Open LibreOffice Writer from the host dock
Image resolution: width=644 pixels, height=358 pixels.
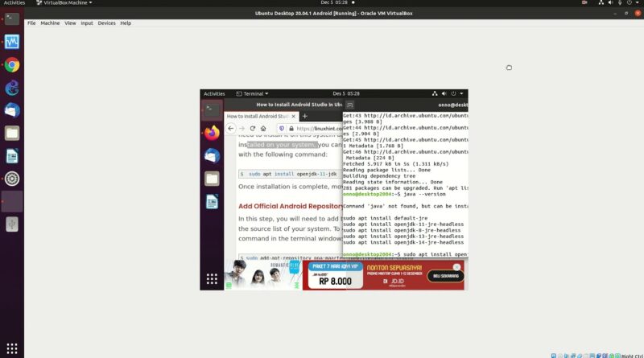tap(12, 156)
